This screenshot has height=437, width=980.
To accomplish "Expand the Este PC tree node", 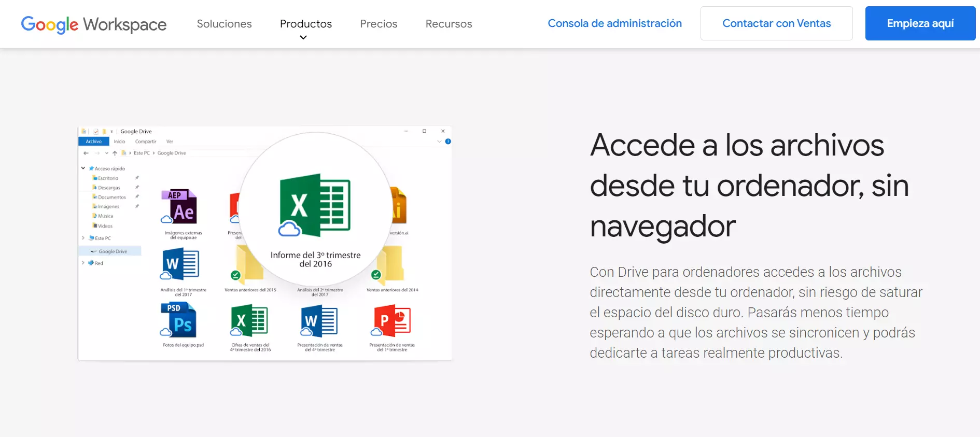I will pyautogui.click(x=83, y=238).
